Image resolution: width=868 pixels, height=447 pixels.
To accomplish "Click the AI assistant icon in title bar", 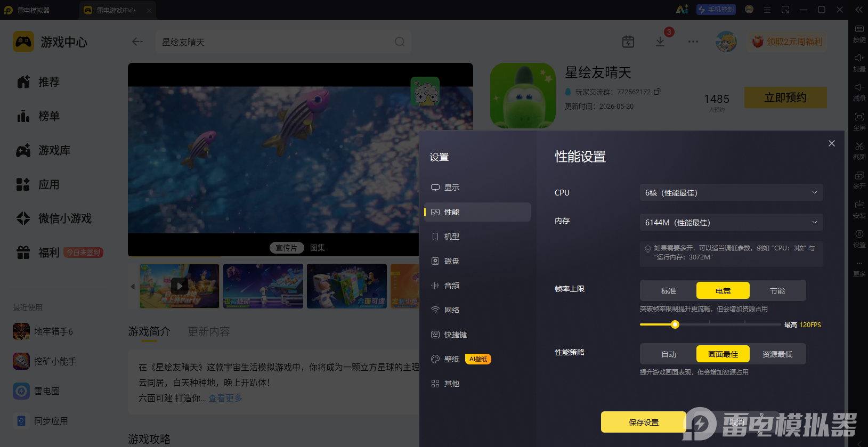I will click(682, 10).
